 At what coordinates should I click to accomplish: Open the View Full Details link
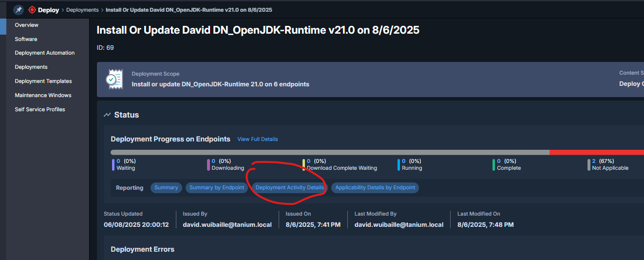click(x=257, y=139)
